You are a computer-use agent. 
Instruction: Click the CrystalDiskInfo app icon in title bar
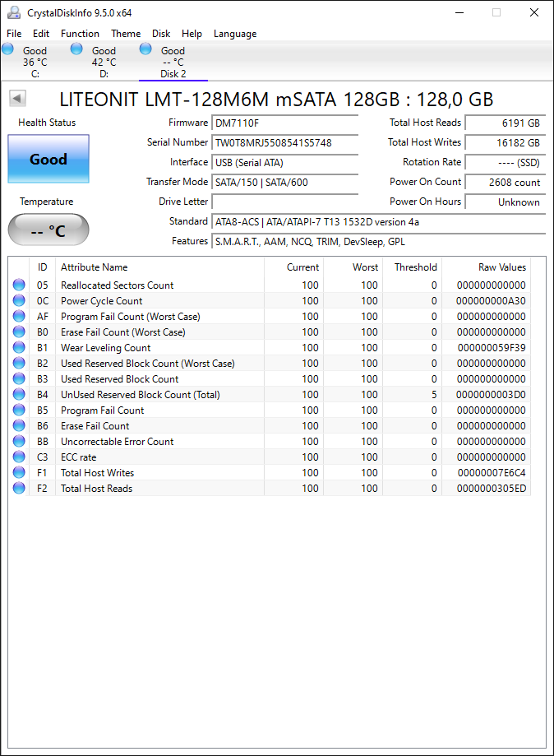(x=14, y=12)
